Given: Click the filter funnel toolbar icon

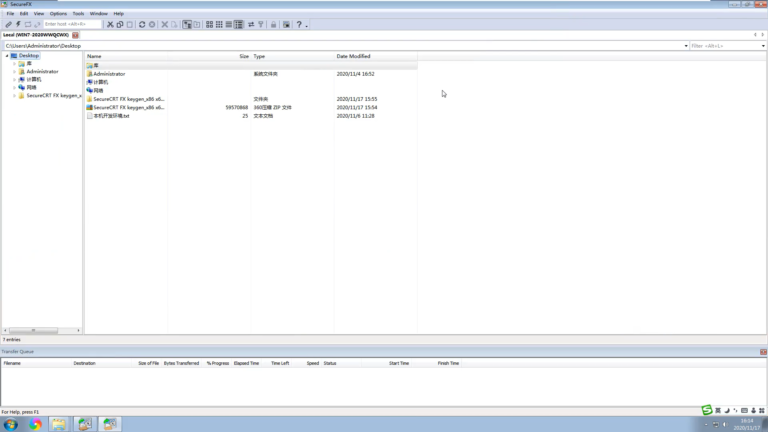Looking at the screenshot, I should click(x=261, y=24).
